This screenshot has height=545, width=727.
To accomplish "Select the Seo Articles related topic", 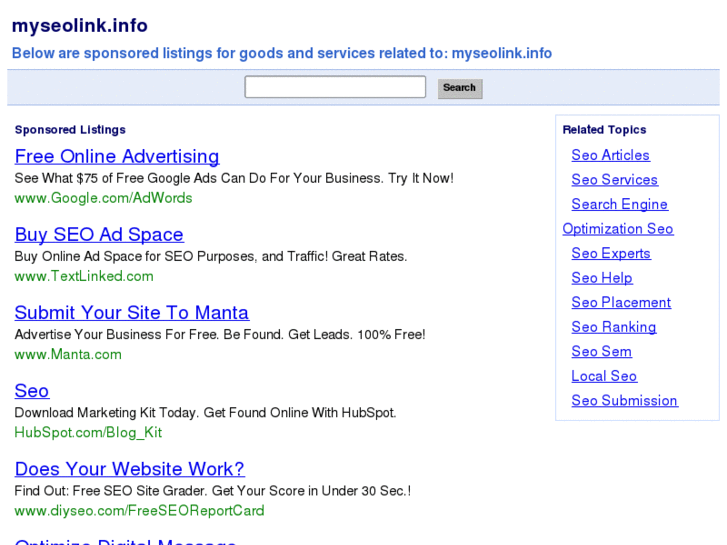I will pos(611,155).
